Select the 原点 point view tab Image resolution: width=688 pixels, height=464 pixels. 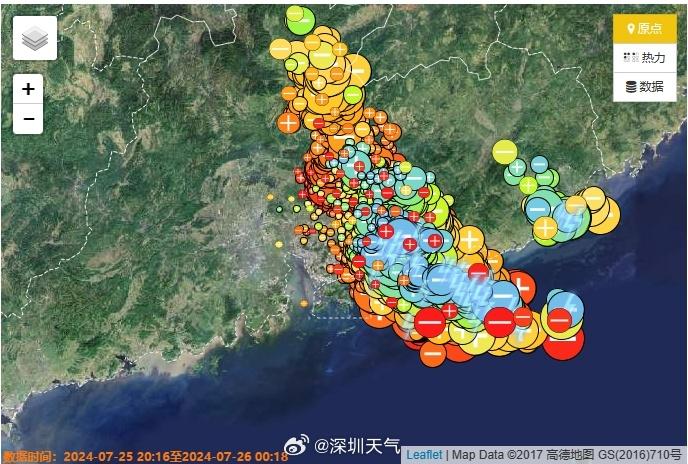pyautogui.click(x=645, y=29)
